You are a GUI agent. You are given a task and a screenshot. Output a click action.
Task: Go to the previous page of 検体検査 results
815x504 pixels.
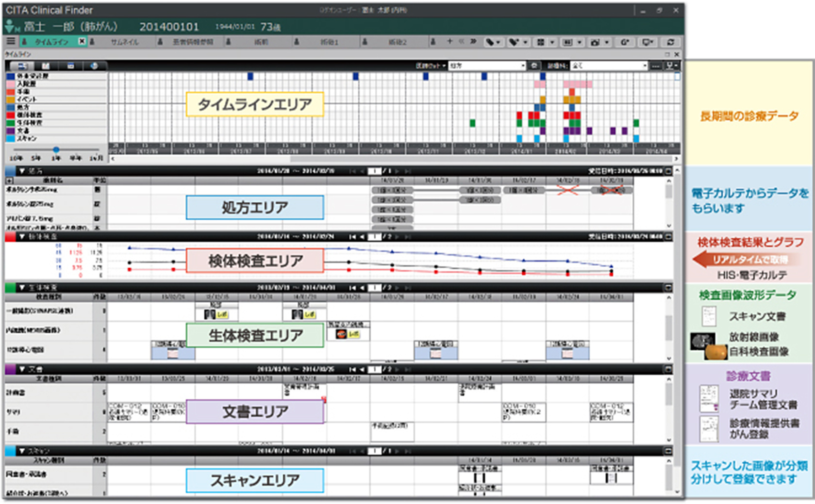pyautogui.click(x=362, y=237)
